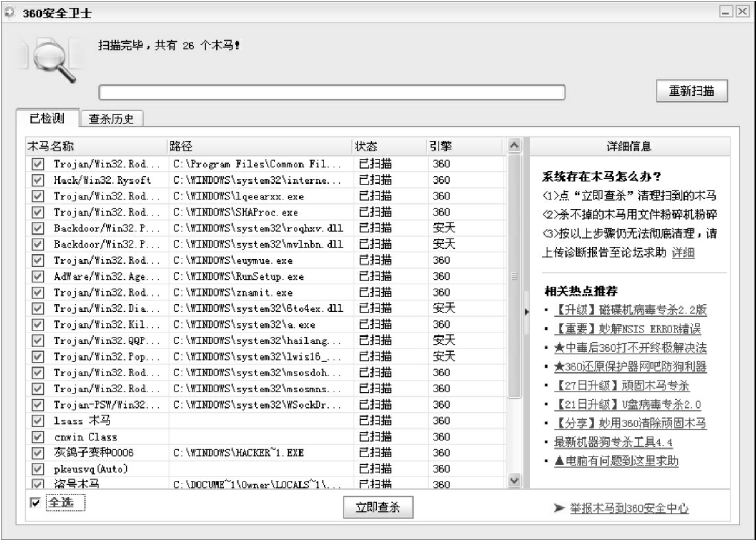
Task: Open the 妙用360清除顽固木马 link
Action: click(x=630, y=423)
